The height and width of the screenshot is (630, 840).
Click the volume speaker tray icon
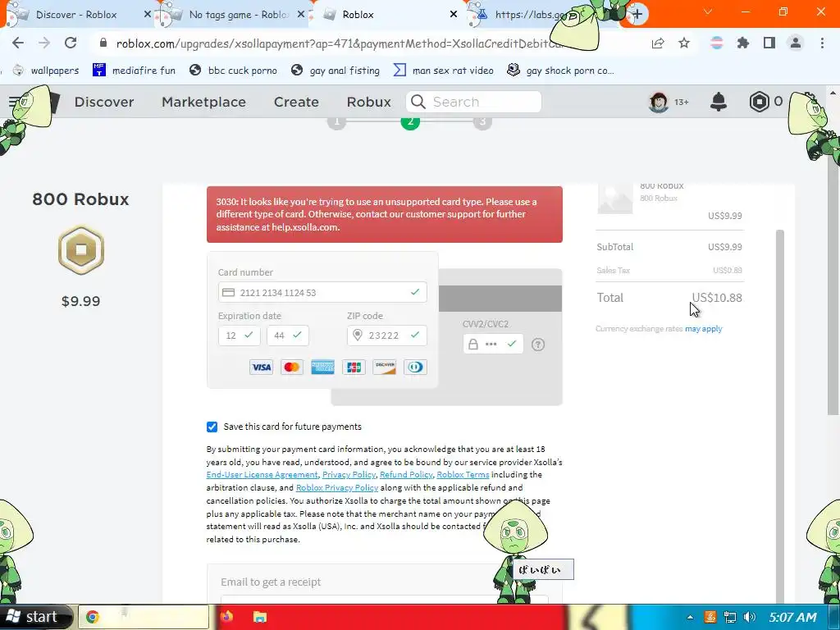[750, 617]
